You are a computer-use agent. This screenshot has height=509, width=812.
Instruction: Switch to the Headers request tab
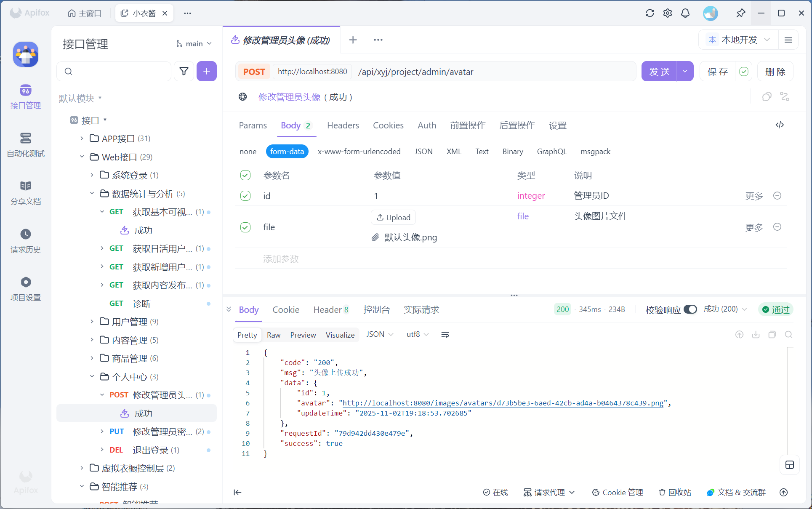[343, 125]
